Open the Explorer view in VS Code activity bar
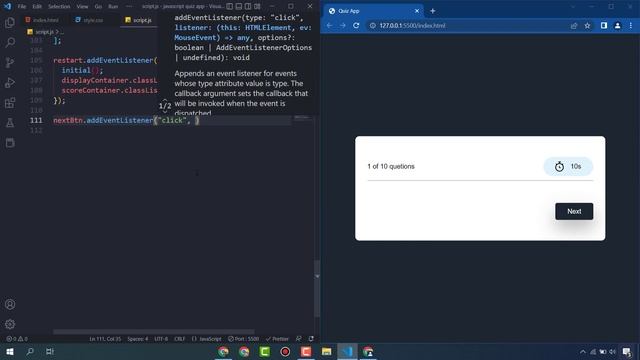The image size is (640, 360). [x=10, y=22]
